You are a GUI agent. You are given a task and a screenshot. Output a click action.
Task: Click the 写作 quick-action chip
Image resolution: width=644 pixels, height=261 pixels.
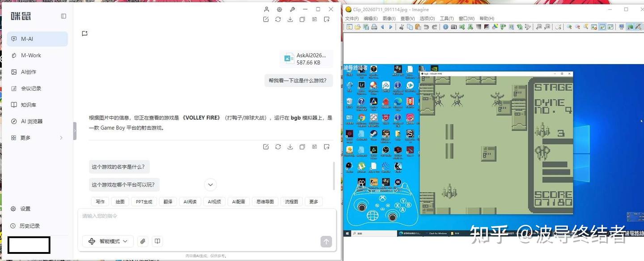click(x=100, y=202)
